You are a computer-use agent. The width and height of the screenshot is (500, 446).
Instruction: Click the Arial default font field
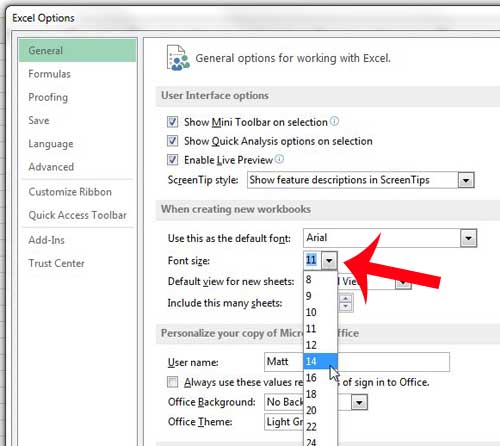click(x=382, y=238)
